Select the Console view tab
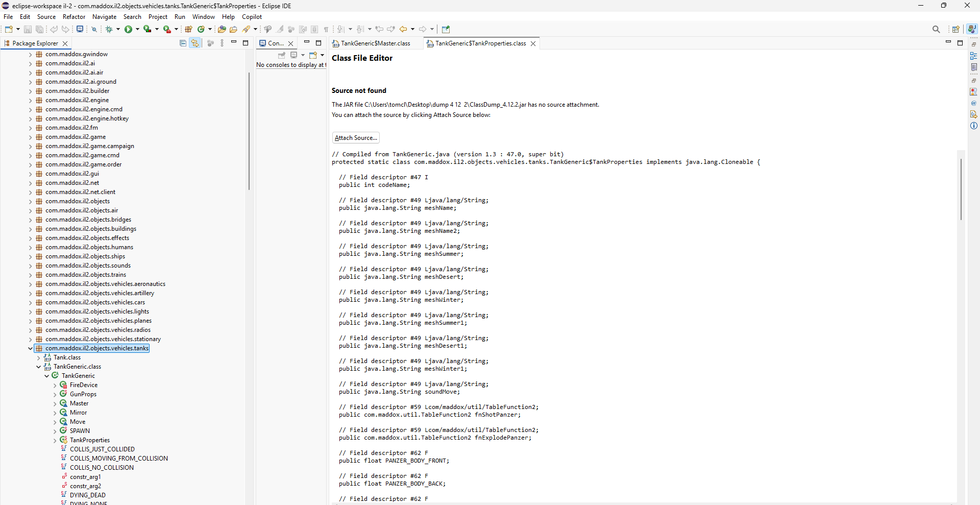This screenshot has height=505, width=980. coord(276,43)
